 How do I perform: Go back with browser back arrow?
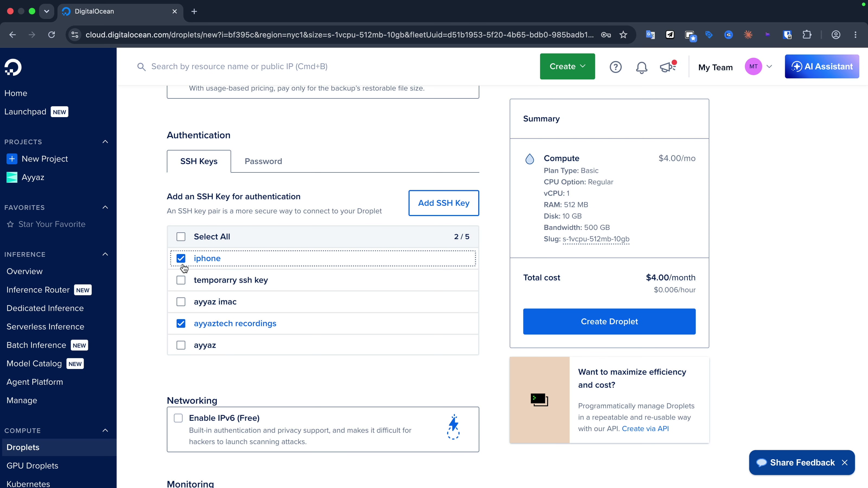pyautogui.click(x=12, y=35)
